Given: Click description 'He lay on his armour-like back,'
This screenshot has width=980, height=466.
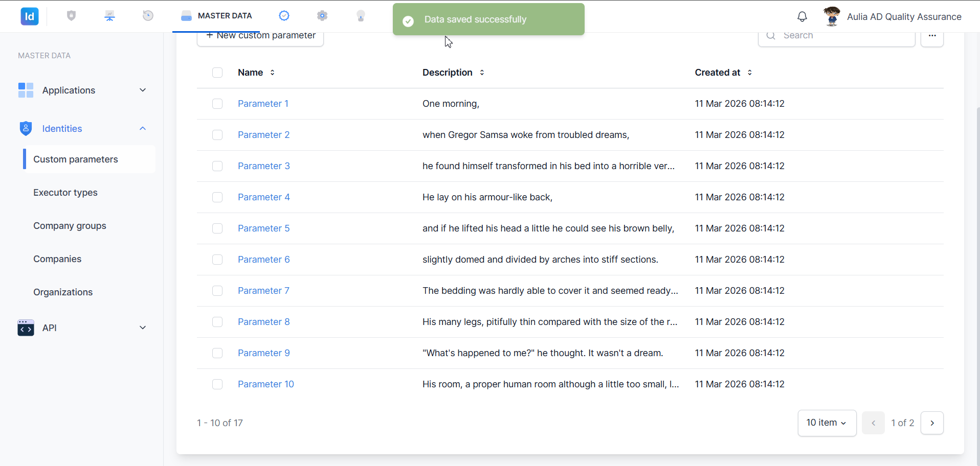Looking at the screenshot, I should click(487, 197).
